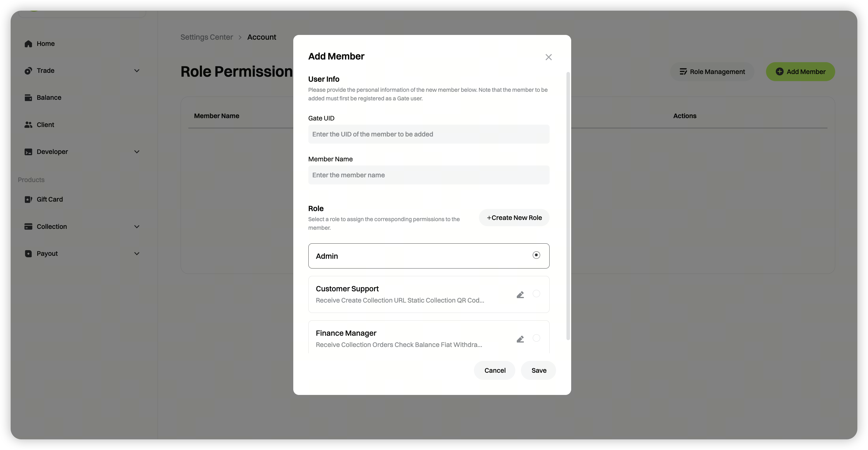Image resolution: width=868 pixels, height=450 pixels.
Task: Expand the Collection menu chevron
Action: click(x=137, y=227)
